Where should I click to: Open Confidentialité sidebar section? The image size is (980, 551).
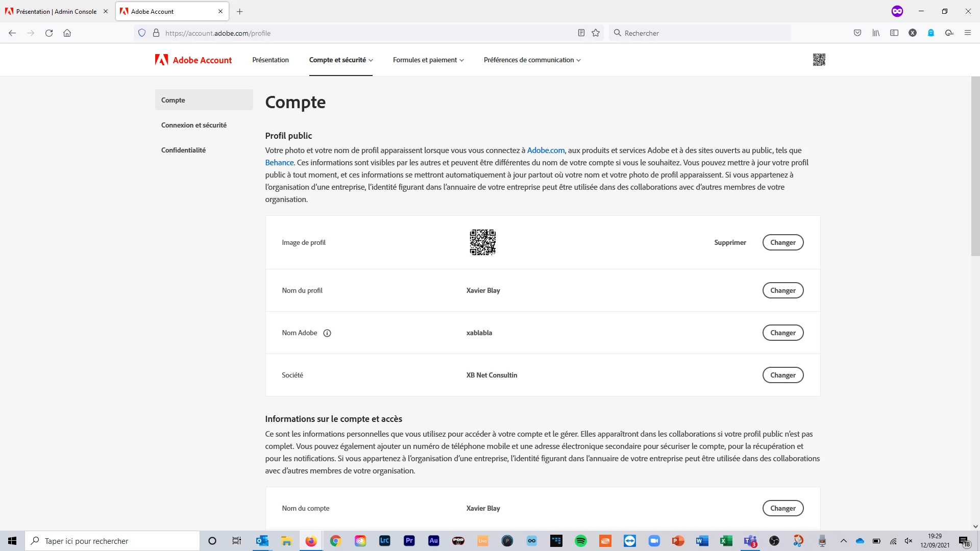click(x=183, y=150)
